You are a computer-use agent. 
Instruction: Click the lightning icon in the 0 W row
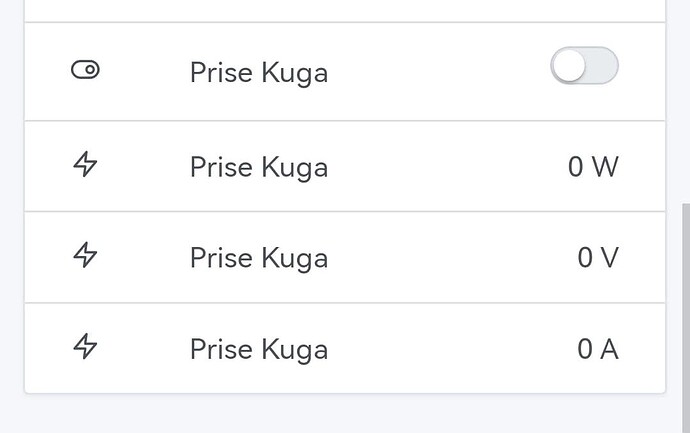coord(86,165)
